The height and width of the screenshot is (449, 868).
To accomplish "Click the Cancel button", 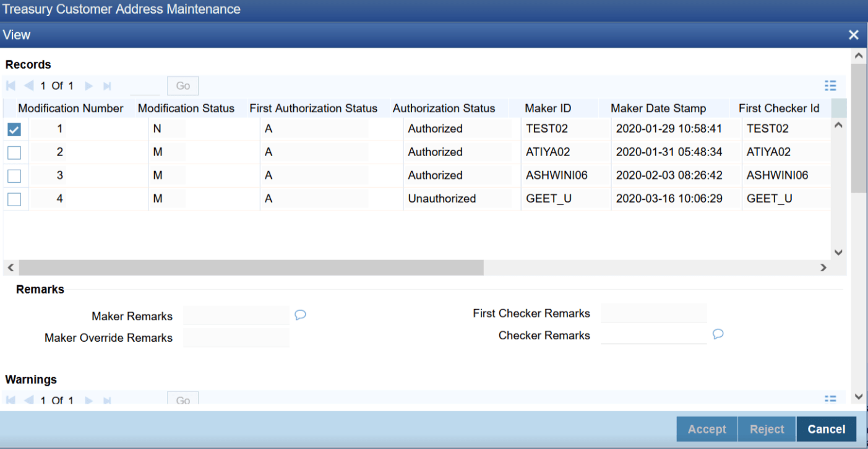I will click(827, 429).
